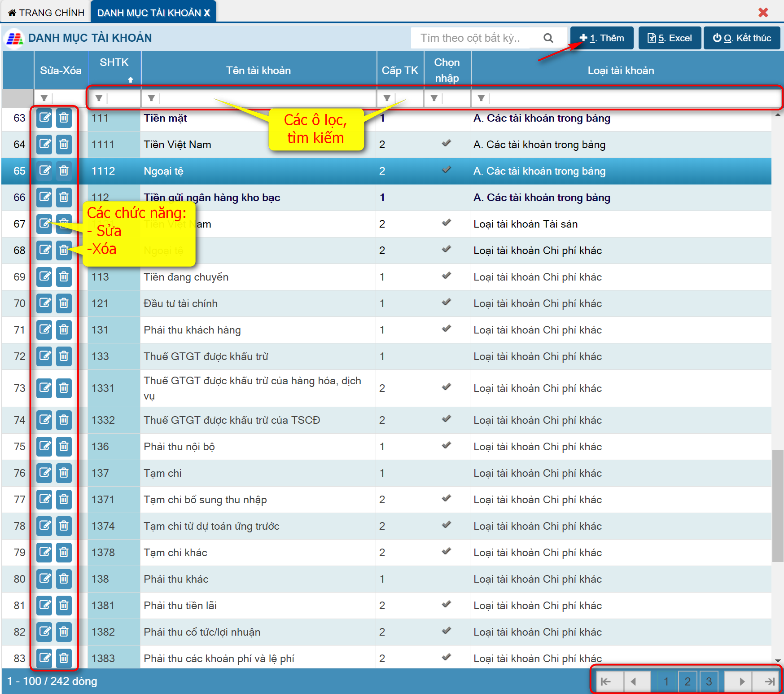Delete account 138 Phải thu khác
Viewport: 784px width, 694px height.
coord(64,579)
